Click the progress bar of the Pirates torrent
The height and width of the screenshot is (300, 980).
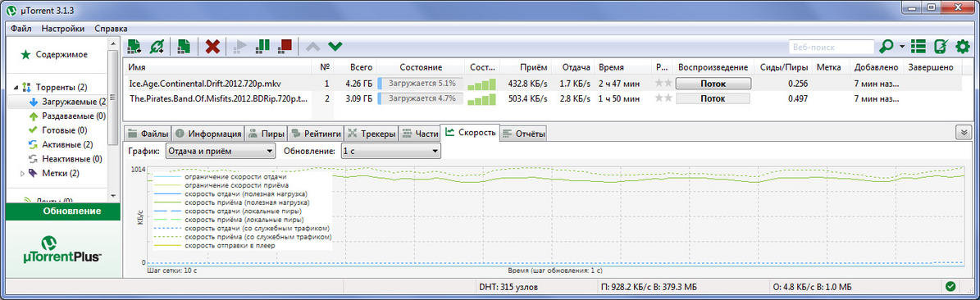coord(420,98)
